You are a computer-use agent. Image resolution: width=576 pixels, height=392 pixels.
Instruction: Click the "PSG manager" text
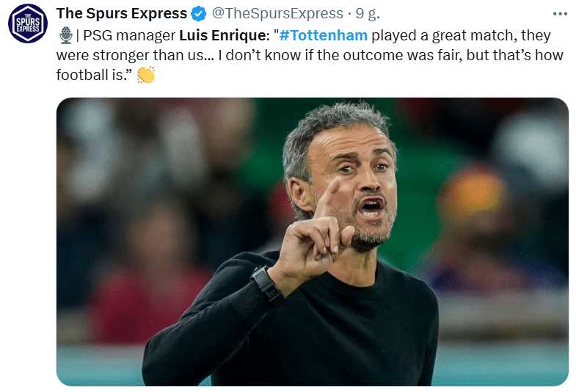pos(129,36)
